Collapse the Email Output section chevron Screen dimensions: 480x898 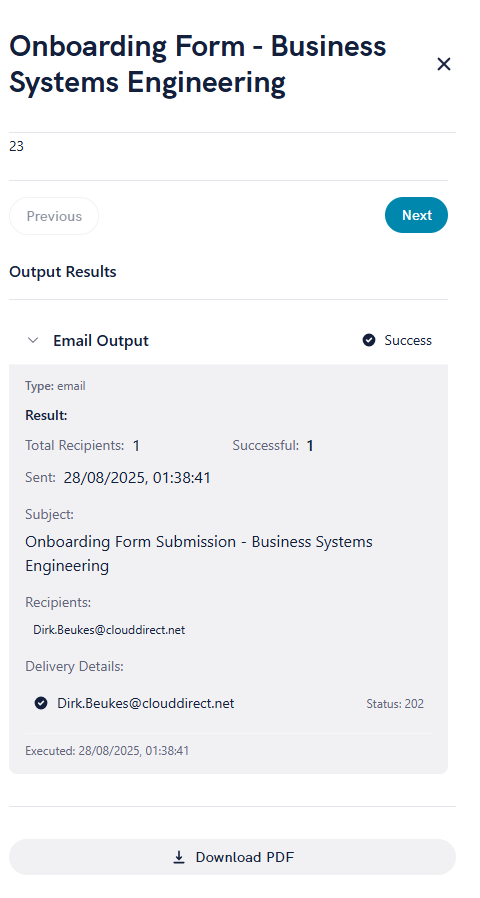pyautogui.click(x=33, y=340)
